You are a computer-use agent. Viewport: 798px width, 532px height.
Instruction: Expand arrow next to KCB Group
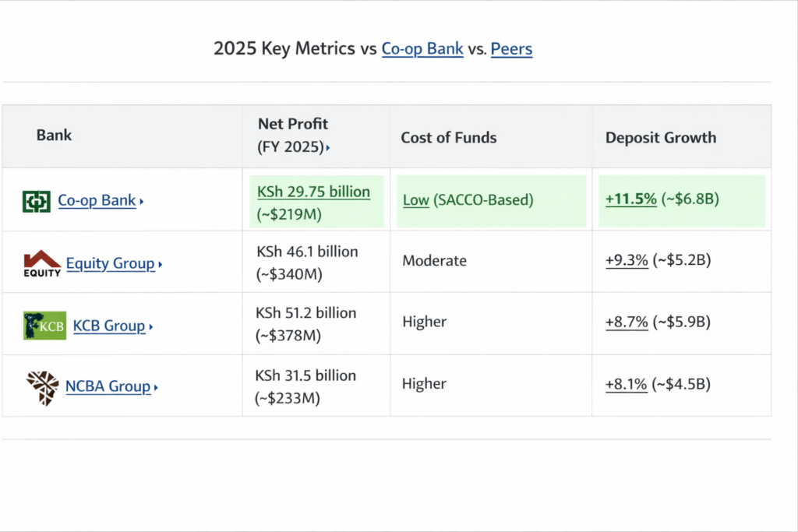point(150,327)
